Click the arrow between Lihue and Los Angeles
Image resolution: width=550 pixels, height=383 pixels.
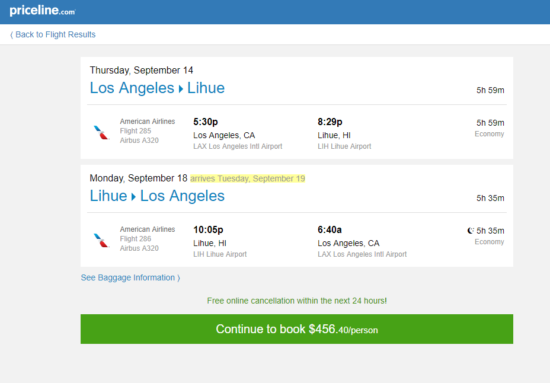[133, 197]
